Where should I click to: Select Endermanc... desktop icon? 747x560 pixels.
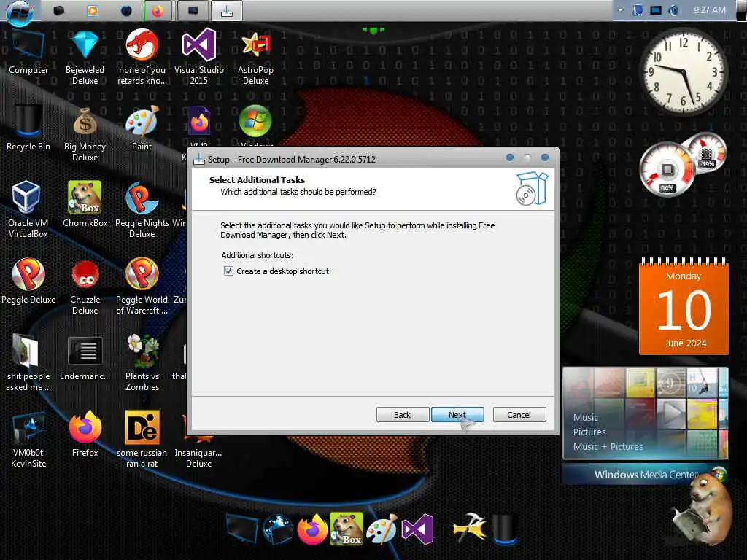click(x=85, y=358)
